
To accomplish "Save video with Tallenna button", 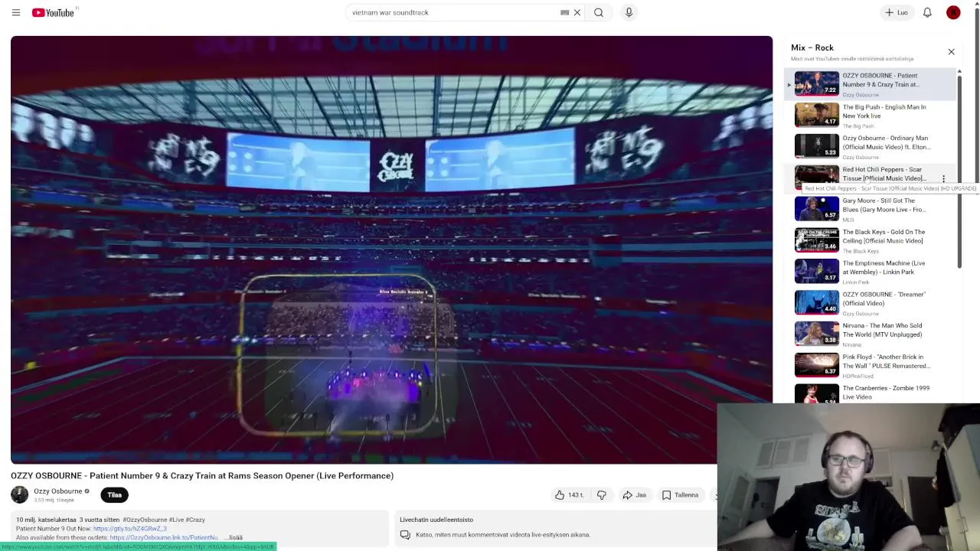I will click(x=681, y=495).
